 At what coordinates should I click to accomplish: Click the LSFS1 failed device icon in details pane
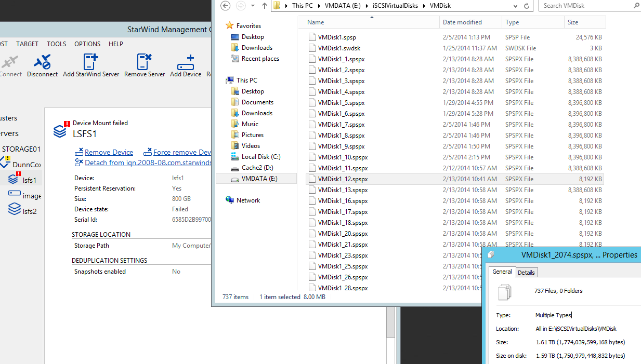pos(61,130)
